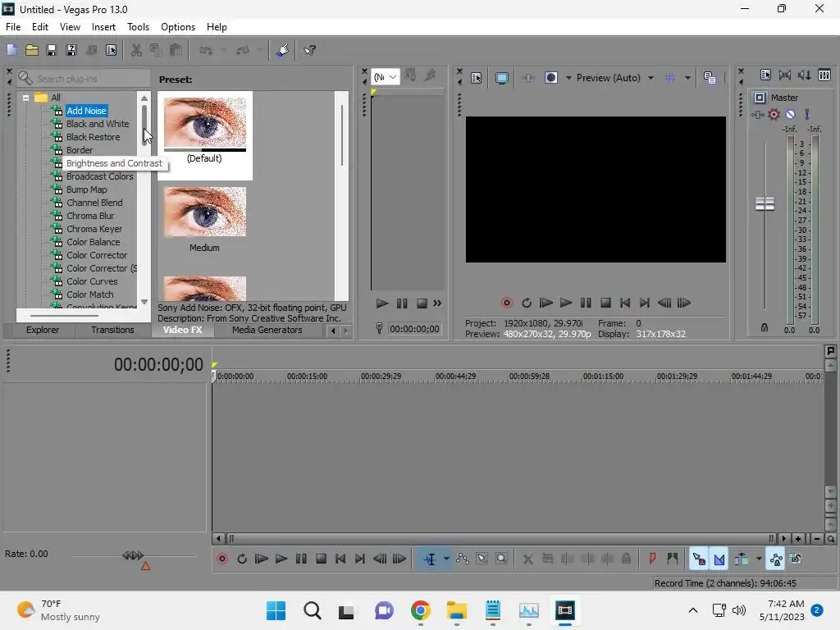Image resolution: width=840 pixels, height=630 pixels.
Task: Click the Redo arrow icon
Action: pos(243,50)
